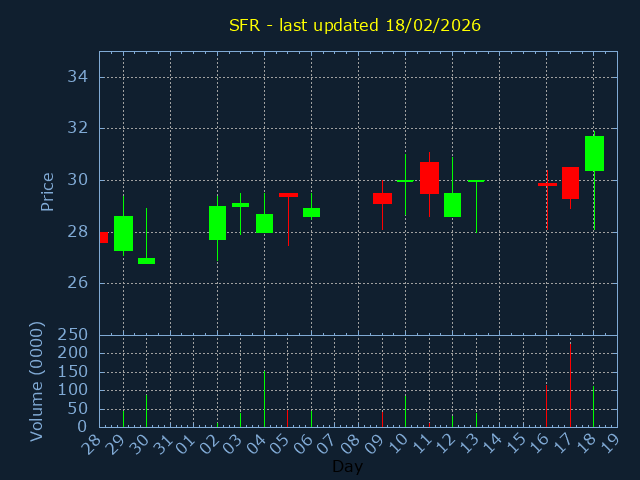The width and height of the screenshot is (640, 480).
Task: Select the green candlestick on day 04
Action: pos(264,223)
